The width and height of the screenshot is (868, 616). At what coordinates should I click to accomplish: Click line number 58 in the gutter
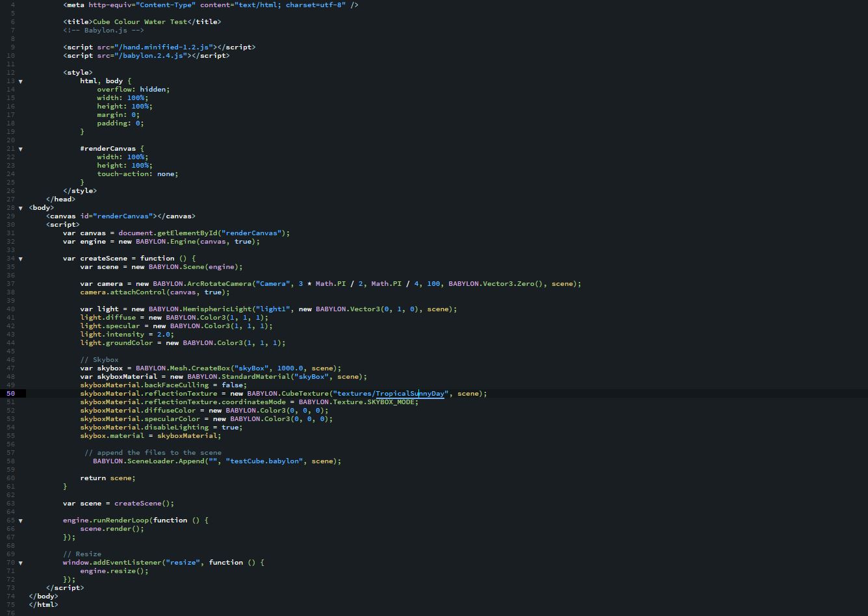click(x=11, y=461)
